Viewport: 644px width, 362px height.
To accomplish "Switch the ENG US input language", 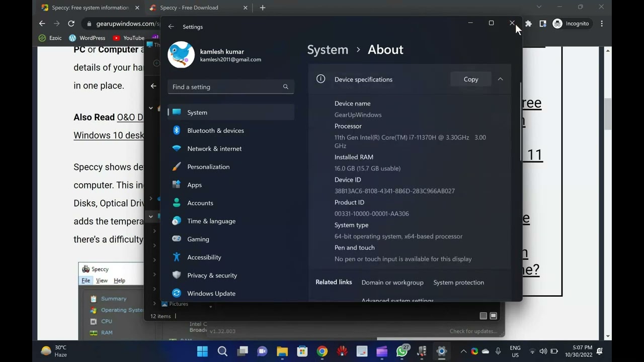I will pos(515,351).
